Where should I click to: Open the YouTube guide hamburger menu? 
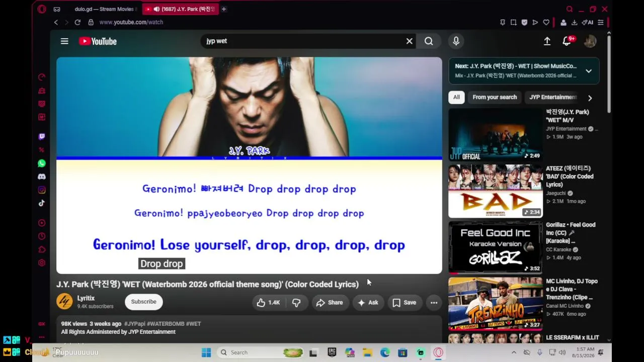point(64,41)
